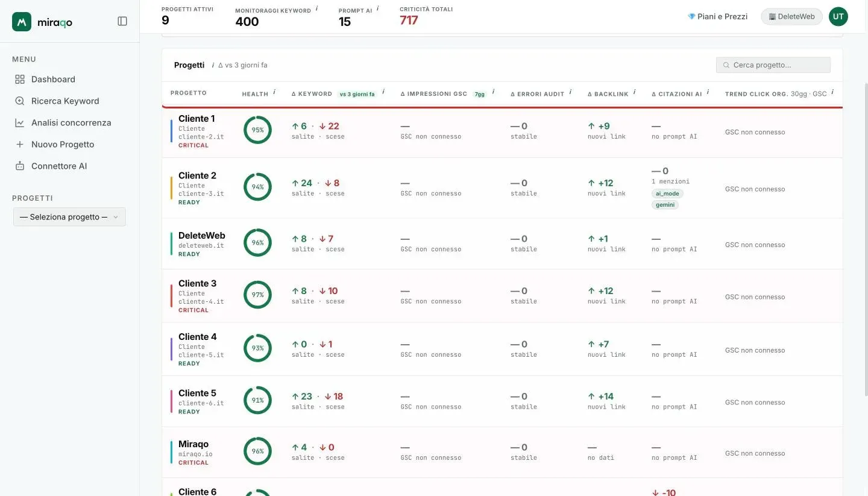The width and height of the screenshot is (868, 496).
Task: Click the ai_mode tag in Cliente 2 row
Action: point(667,193)
